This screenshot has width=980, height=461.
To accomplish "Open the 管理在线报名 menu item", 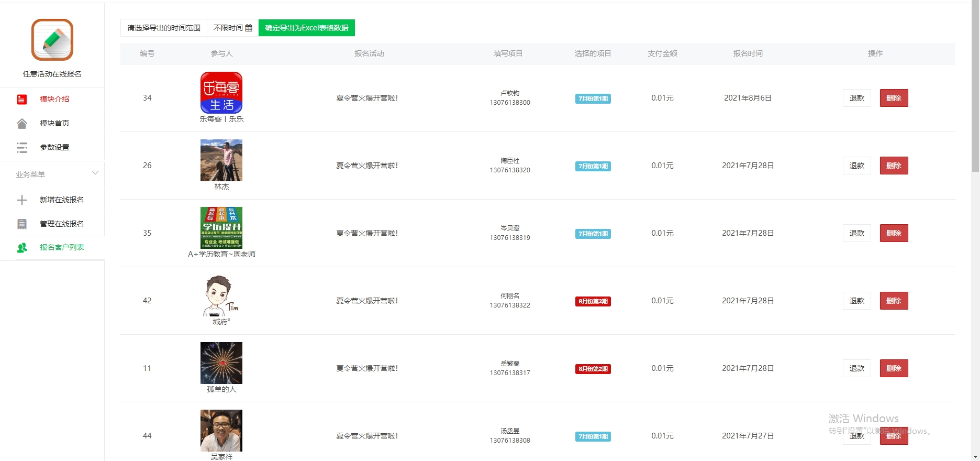I will pyautogui.click(x=62, y=224).
